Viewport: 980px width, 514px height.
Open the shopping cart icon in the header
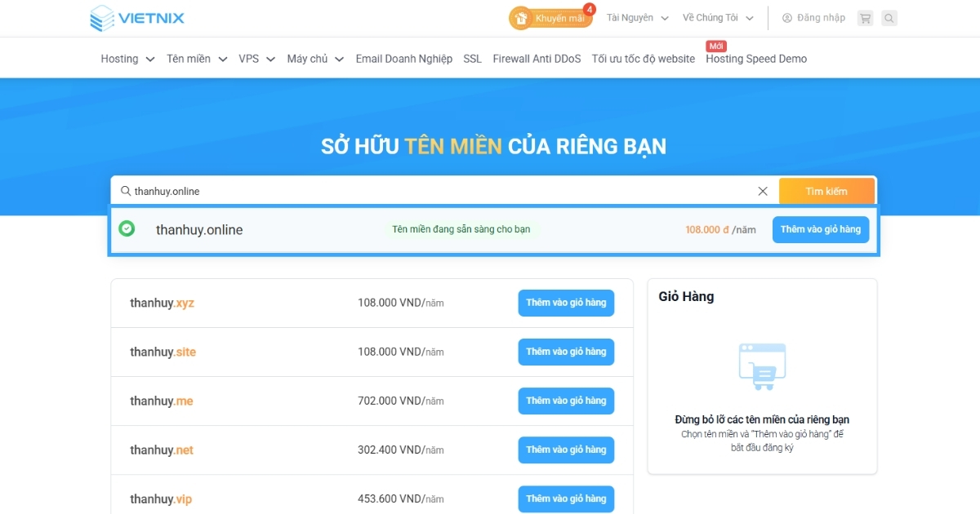865,17
